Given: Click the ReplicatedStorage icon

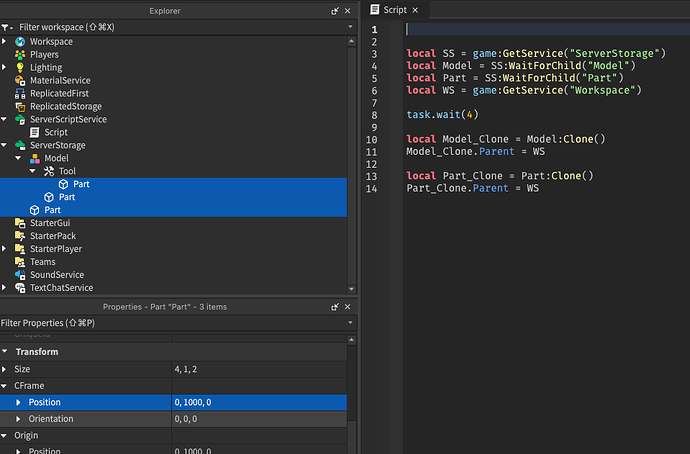Looking at the screenshot, I should pyautogui.click(x=20, y=106).
